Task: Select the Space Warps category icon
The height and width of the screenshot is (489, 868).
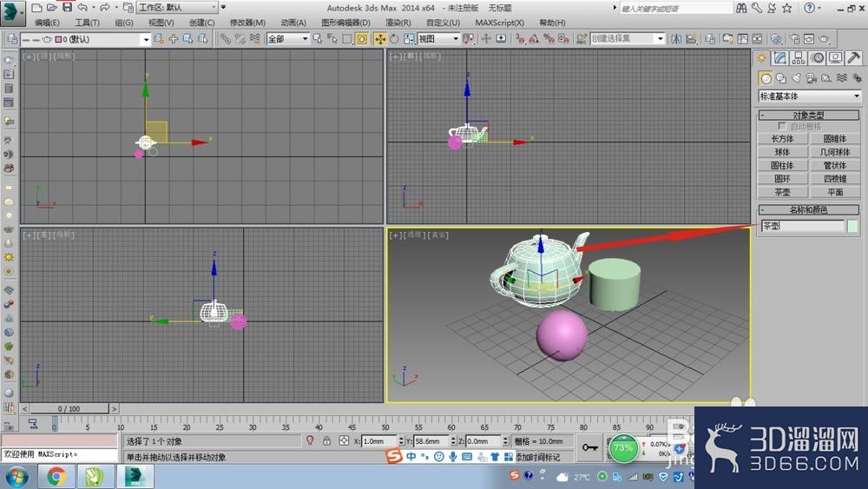Action: [x=841, y=78]
